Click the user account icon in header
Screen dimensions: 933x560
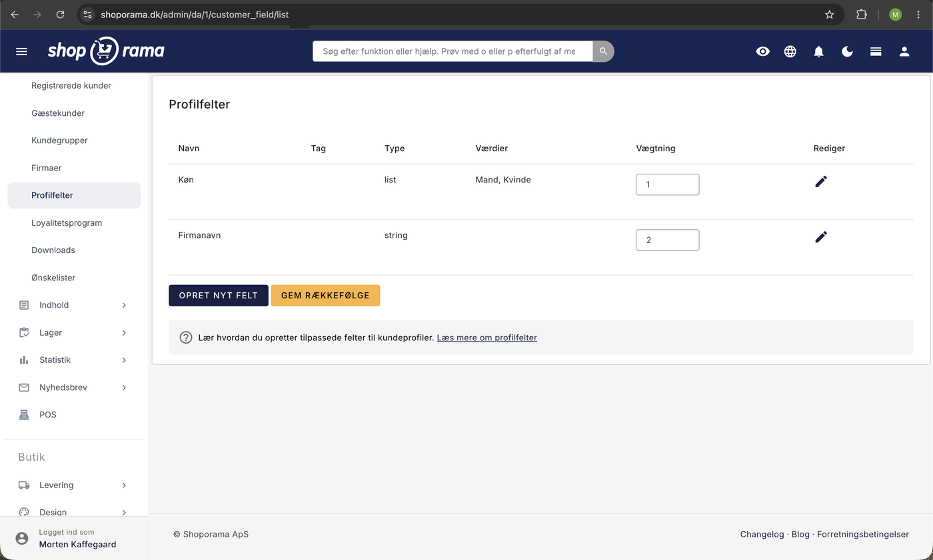(904, 51)
